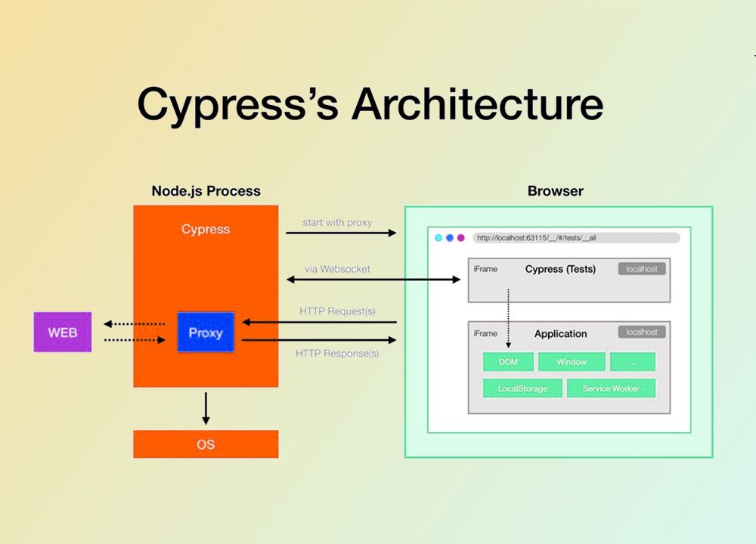
Task: Click the Browser heading
Action: pos(556,191)
